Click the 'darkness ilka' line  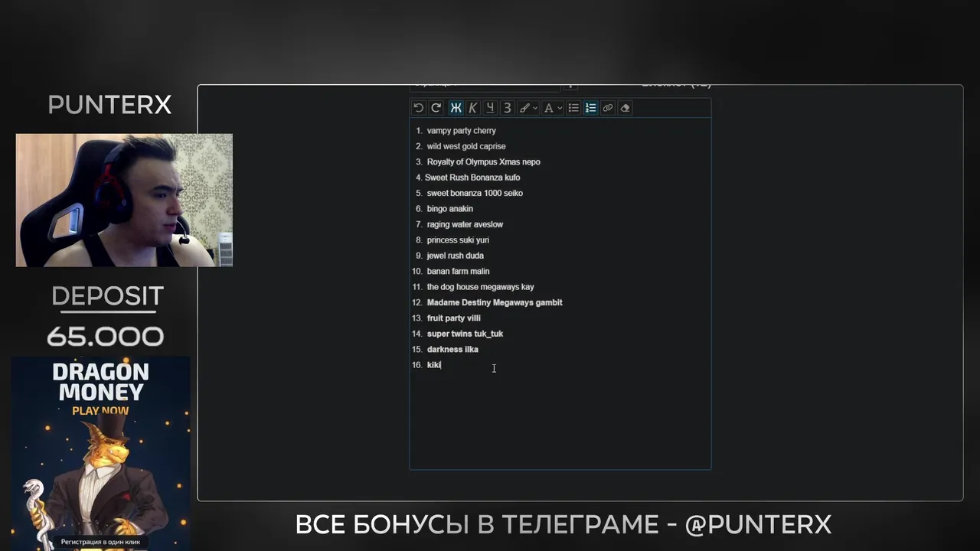452,350
